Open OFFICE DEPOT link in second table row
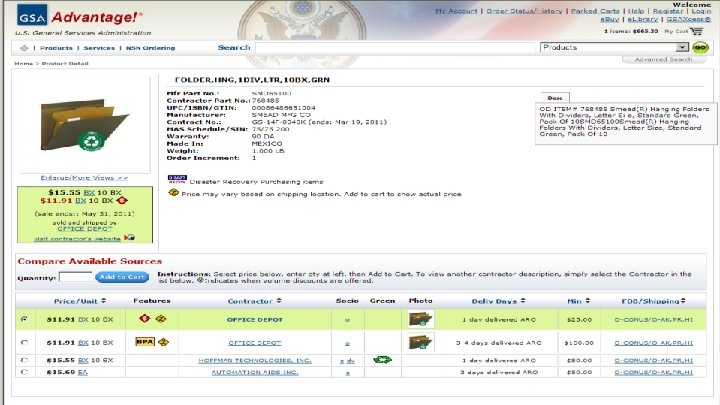 (254, 343)
